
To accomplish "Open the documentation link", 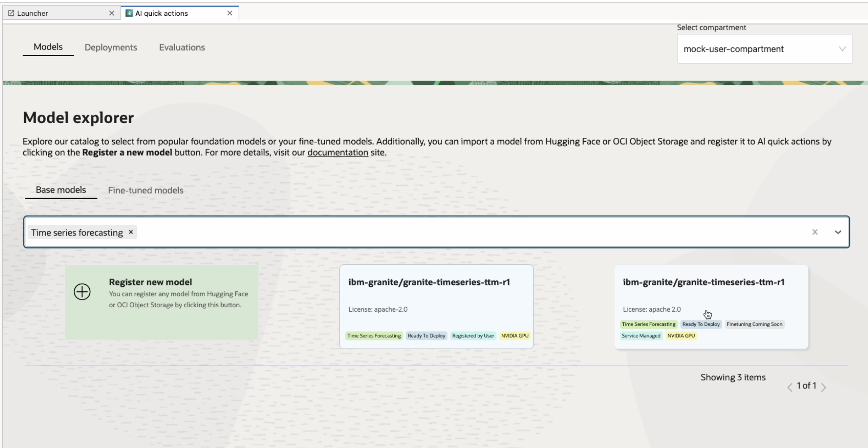I will coord(337,152).
